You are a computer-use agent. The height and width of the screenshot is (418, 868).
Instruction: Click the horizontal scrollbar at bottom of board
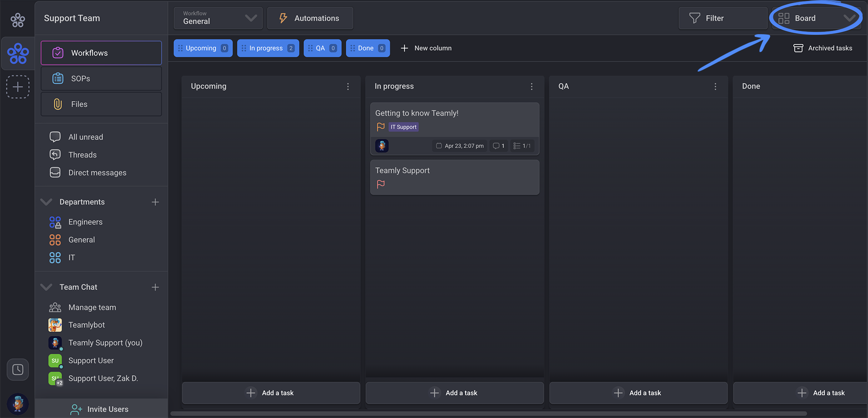pyautogui.click(x=488, y=413)
